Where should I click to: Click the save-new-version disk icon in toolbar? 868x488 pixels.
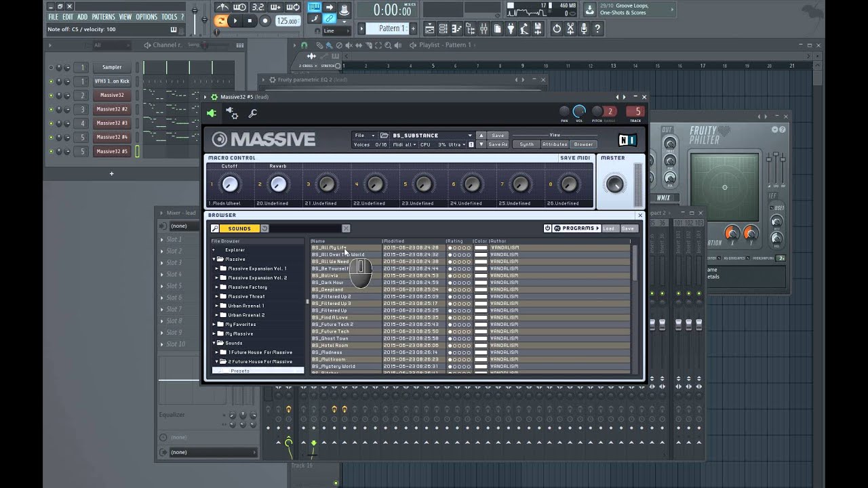coord(538,28)
